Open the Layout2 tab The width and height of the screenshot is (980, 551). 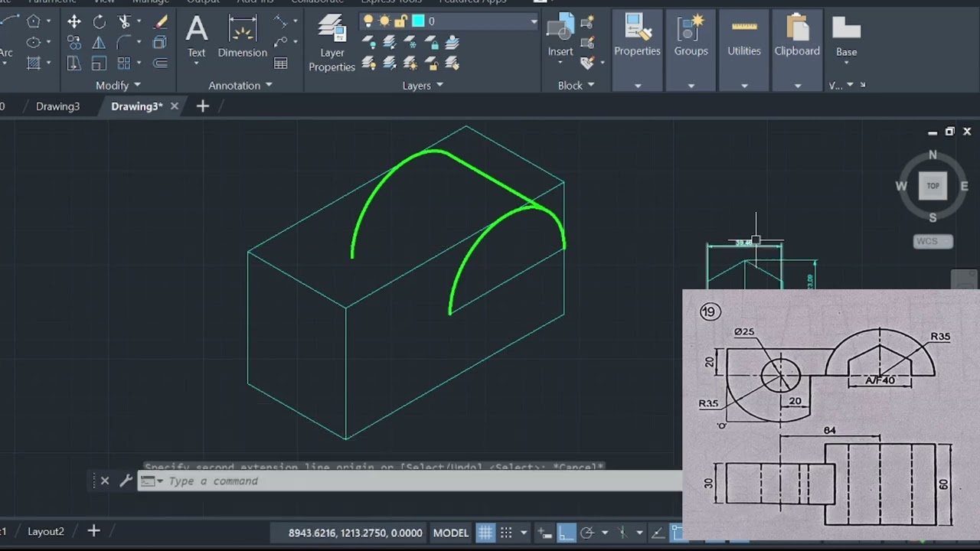tap(46, 531)
